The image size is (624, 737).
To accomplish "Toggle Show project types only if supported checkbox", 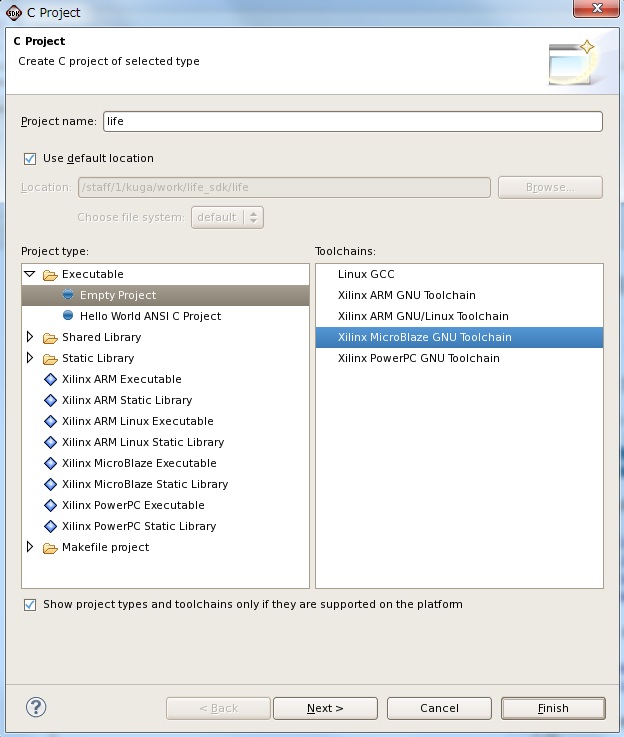I will [30, 604].
